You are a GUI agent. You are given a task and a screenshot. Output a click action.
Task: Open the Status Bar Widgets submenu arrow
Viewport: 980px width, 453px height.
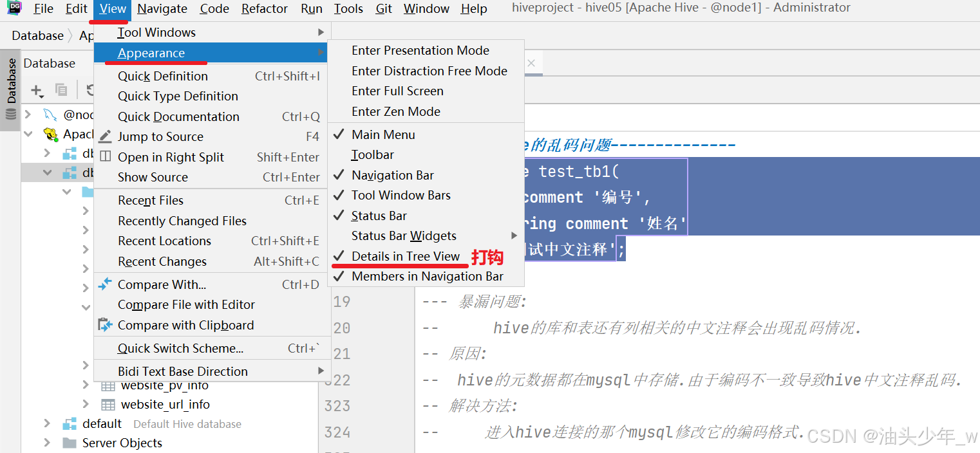click(x=514, y=236)
